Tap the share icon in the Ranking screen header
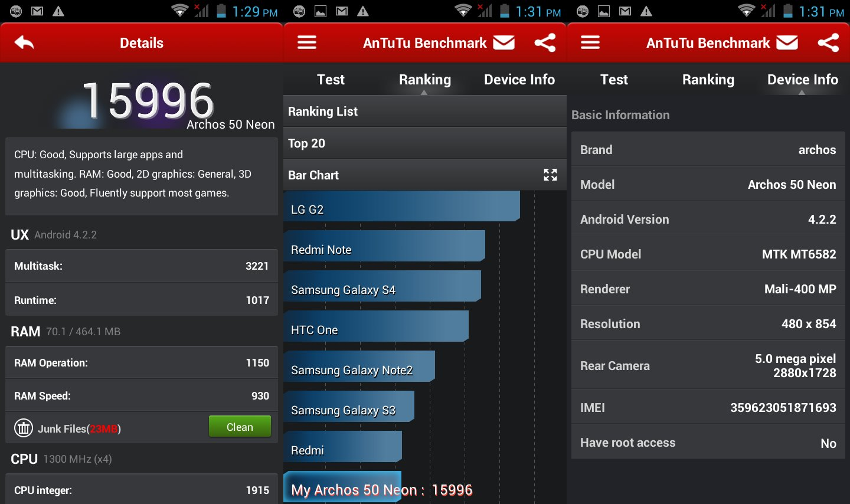The height and width of the screenshot is (504, 850). (545, 42)
